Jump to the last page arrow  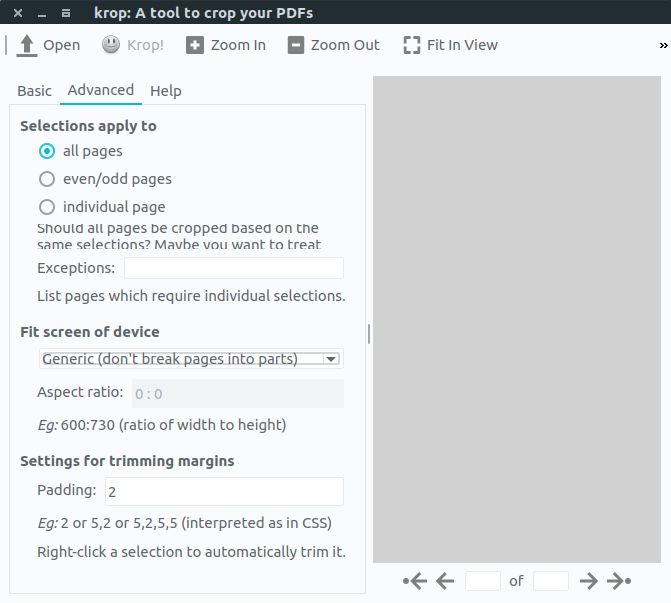click(620, 581)
